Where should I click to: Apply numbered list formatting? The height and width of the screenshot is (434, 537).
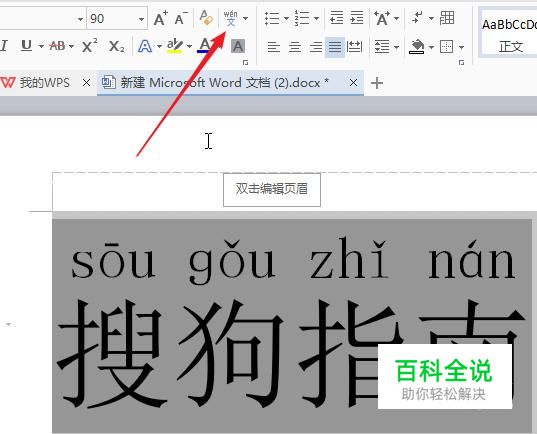point(302,18)
